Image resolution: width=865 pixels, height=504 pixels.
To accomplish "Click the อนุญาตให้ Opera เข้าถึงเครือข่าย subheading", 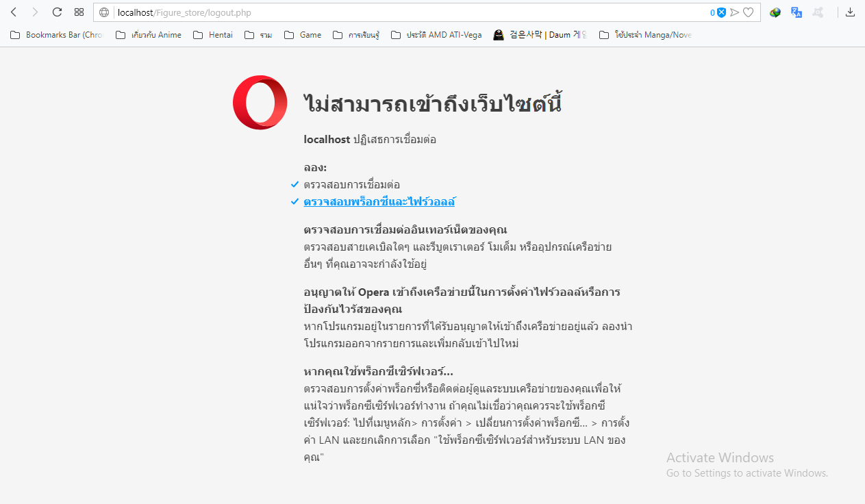I will pyautogui.click(x=462, y=301).
